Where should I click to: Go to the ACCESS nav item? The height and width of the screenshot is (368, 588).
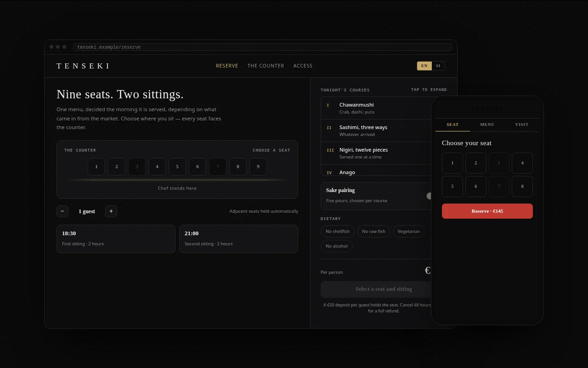(303, 66)
